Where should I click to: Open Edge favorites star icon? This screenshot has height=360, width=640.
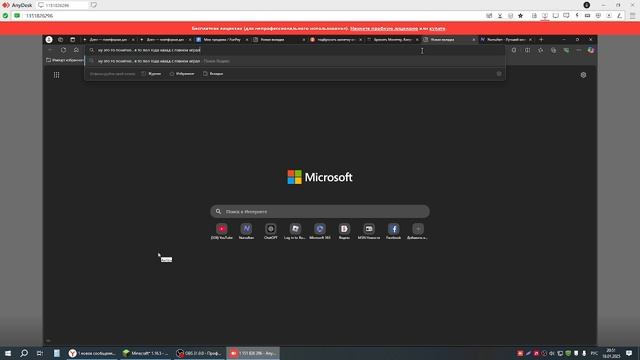click(x=540, y=50)
